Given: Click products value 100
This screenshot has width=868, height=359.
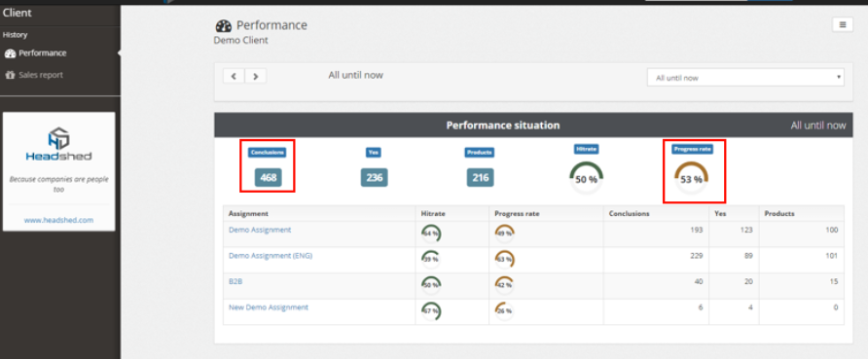Looking at the screenshot, I should pos(831,230).
